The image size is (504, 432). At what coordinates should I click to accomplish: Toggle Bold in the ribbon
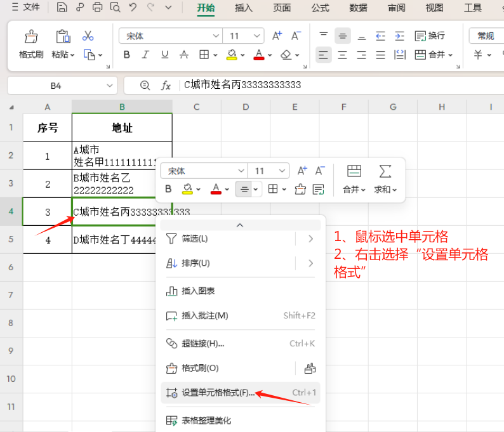tap(127, 55)
